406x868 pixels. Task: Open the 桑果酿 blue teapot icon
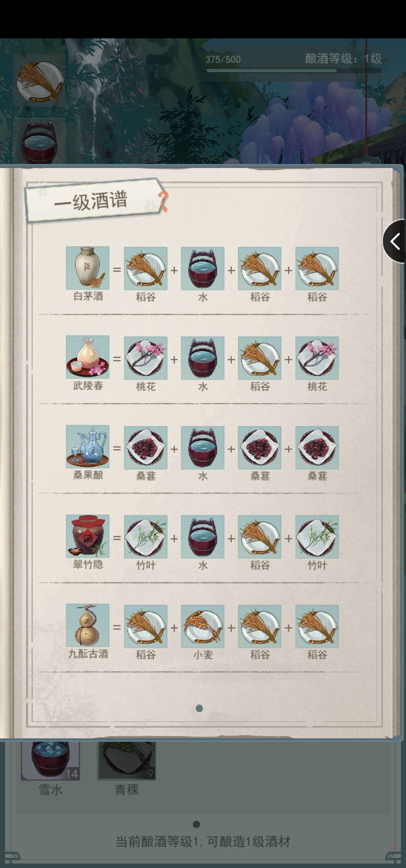pyautogui.click(x=88, y=446)
